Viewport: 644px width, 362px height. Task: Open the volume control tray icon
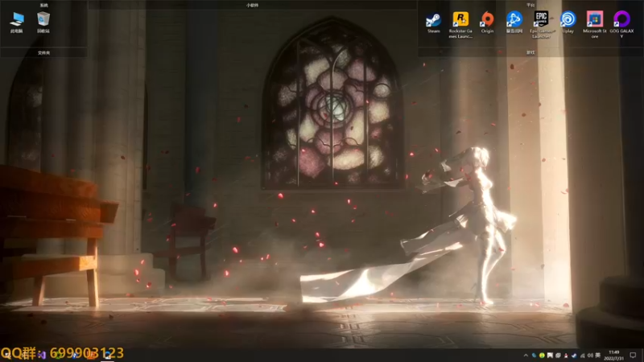(590, 356)
